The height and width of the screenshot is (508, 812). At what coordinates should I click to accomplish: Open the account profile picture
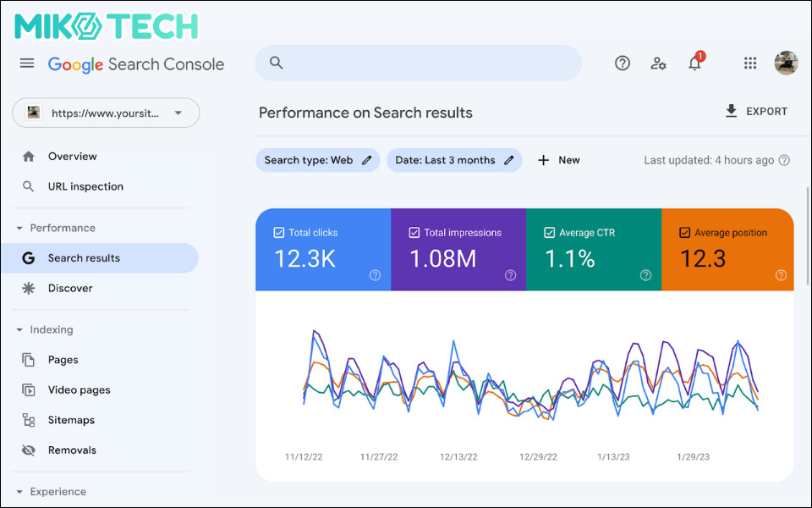click(786, 63)
